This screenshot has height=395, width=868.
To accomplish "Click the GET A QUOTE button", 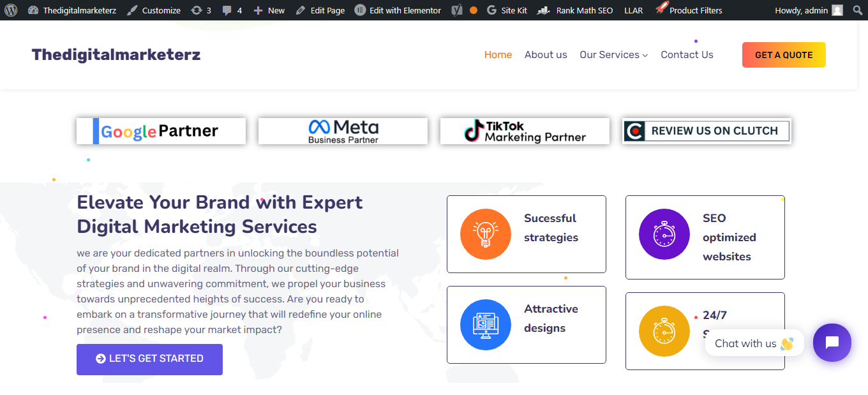I will coord(784,55).
